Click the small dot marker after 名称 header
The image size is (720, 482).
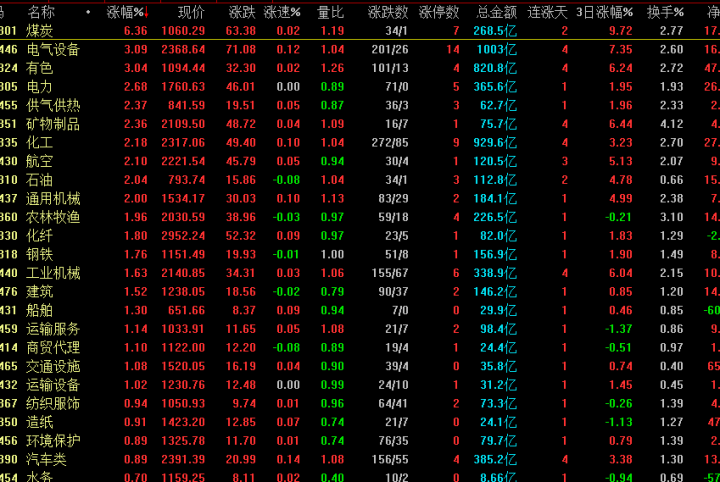coord(89,13)
